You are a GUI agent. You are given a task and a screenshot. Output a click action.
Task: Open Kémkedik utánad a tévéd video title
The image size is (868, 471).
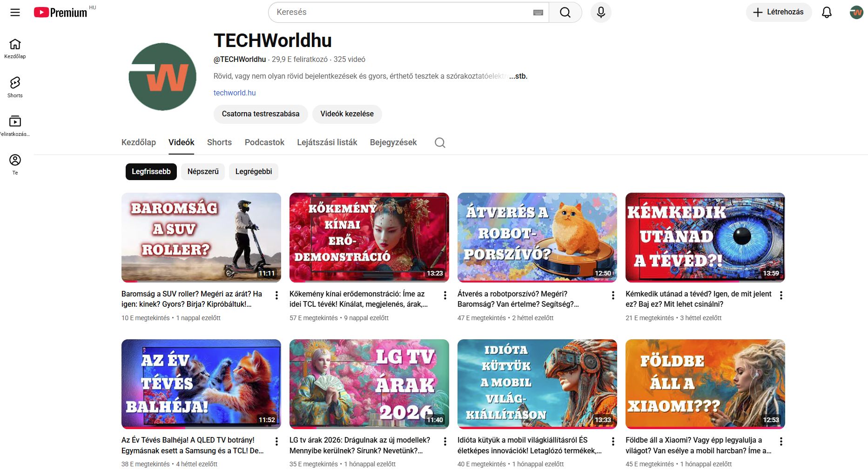coord(699,299)
